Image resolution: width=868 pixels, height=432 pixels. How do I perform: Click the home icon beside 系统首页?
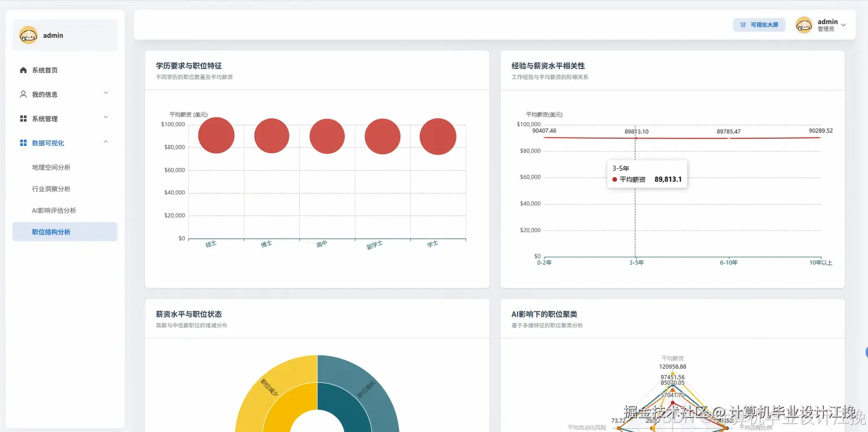coord(23,70)
